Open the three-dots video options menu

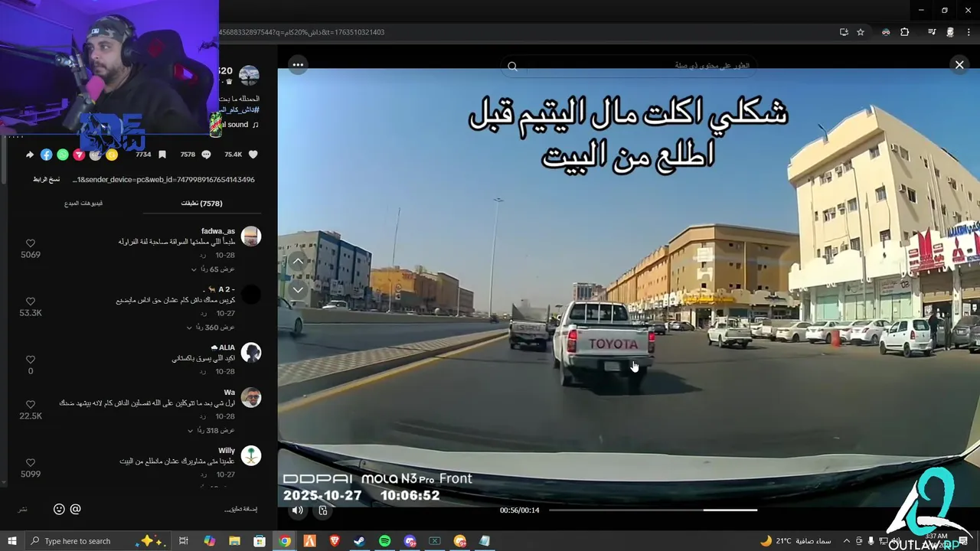pos(298,64)
